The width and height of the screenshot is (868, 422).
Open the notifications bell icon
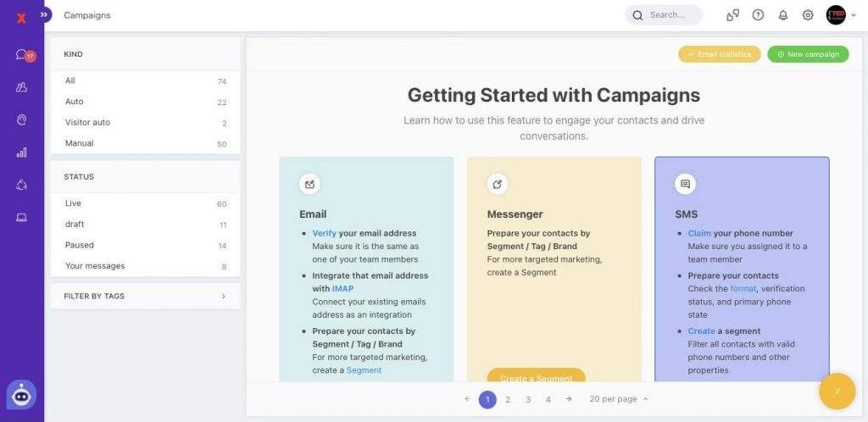[x=782, y=15]
